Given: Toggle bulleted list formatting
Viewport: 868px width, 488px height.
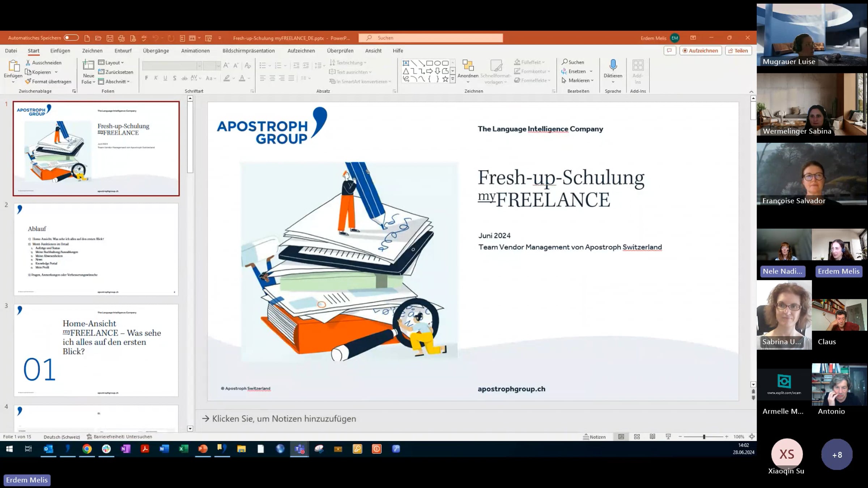Looking at the screenshot, I should [x=263, y=65].
